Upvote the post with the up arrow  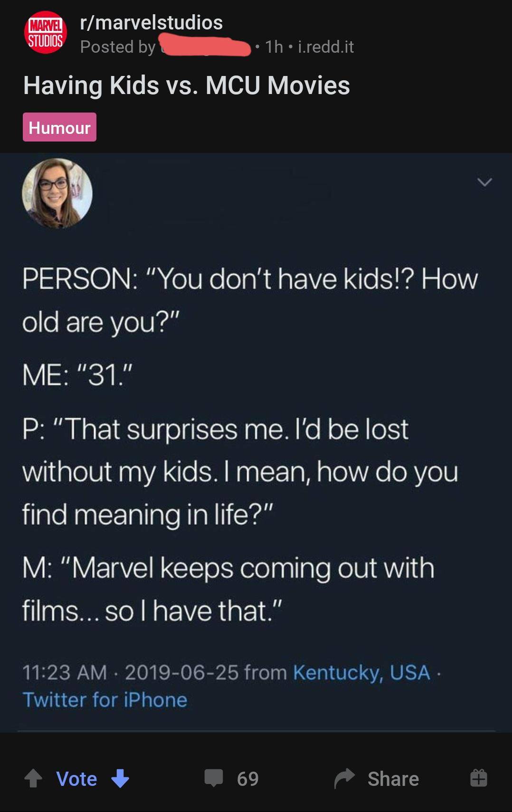tap(33, 778)
